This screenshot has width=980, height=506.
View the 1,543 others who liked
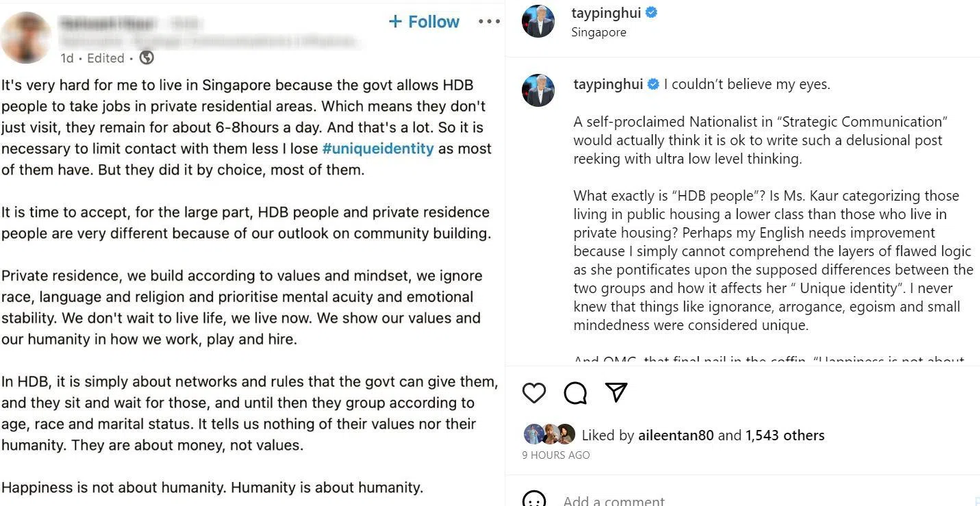pos(785,435)
